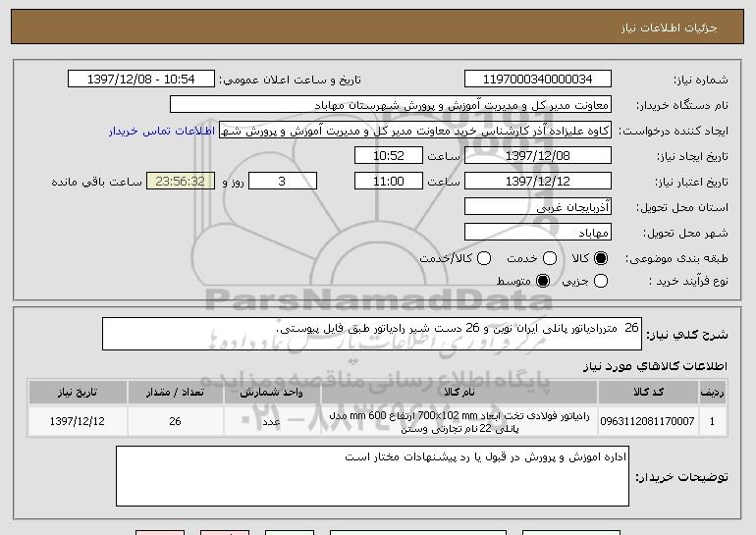Click the کد کالا column header
756x535 pixels.
[648, 393]
